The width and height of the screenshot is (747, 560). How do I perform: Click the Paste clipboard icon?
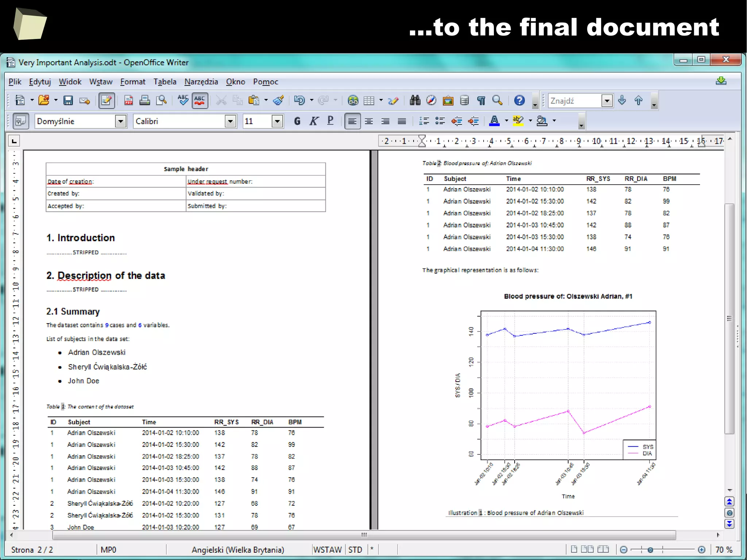pos(253,100)
